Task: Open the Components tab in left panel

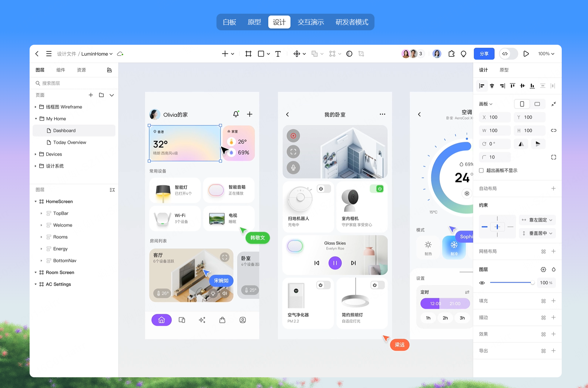Action: click(61, 70)
